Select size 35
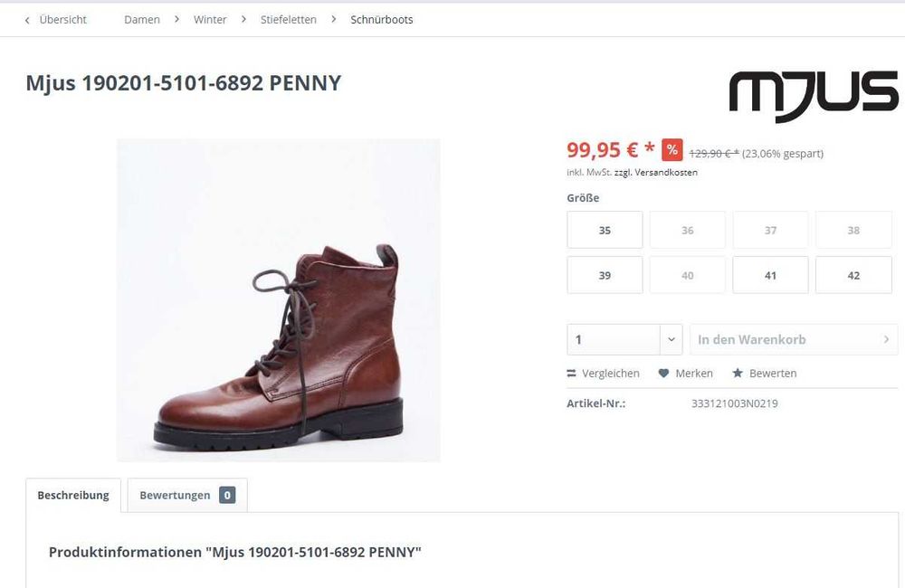This screenshot has width=905, height=588. (x=605, y=231)
